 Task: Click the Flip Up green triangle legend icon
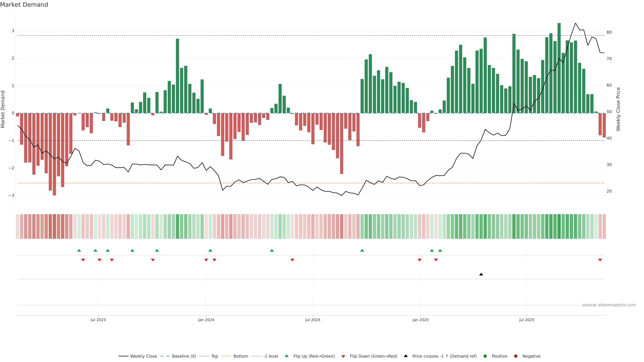[x=286, y=356]
